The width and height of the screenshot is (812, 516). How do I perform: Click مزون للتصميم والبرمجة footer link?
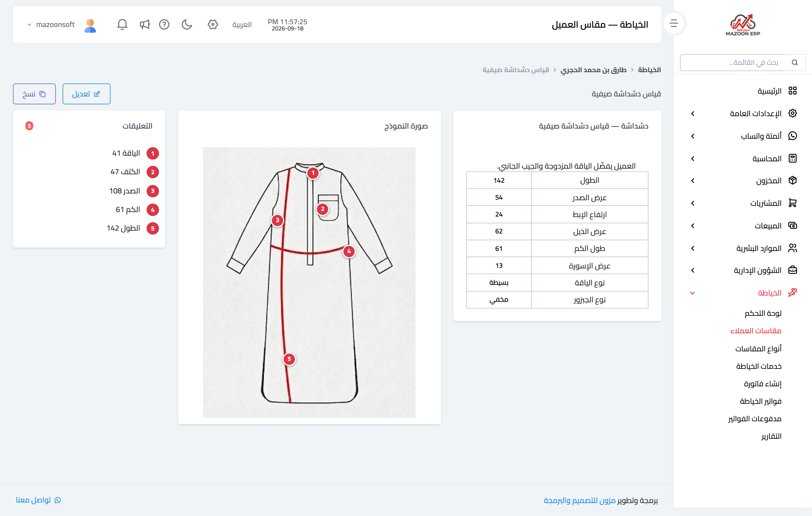pos(580,500)
